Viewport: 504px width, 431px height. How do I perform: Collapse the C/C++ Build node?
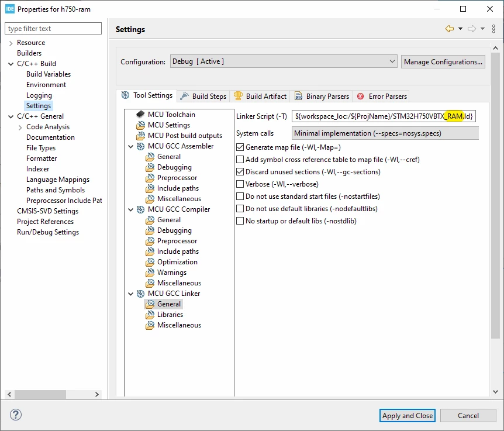point(11,64)
